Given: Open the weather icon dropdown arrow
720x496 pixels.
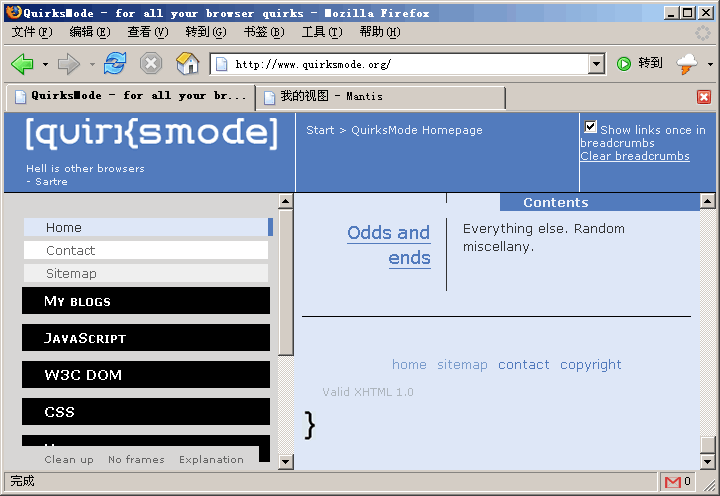Looking at the screenshot, I should click(x=710, y=64).
